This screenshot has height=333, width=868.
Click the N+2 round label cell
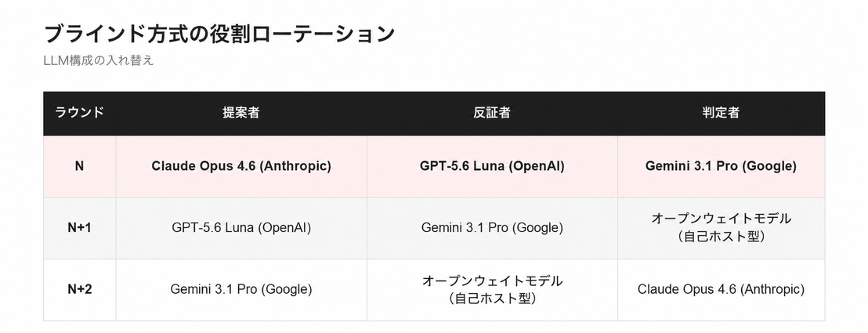click(80, 289)
